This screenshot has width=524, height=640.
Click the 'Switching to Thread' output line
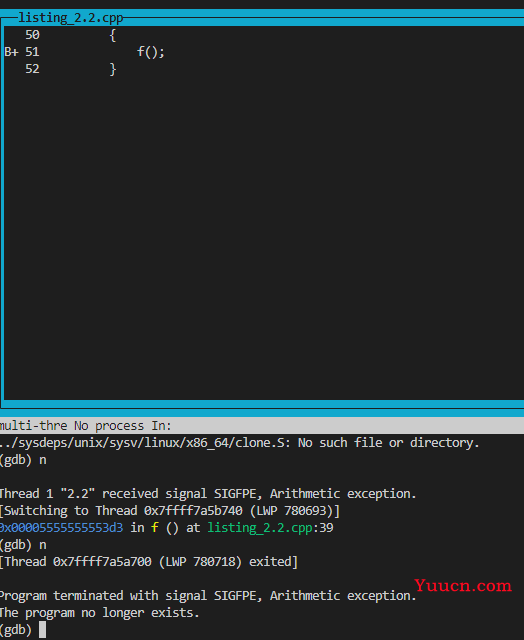click(170, 511)
